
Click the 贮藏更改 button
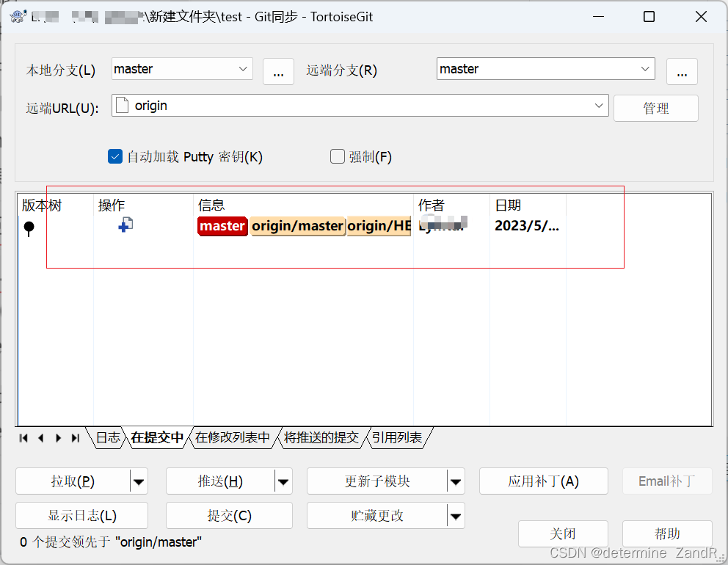(377, 516)
